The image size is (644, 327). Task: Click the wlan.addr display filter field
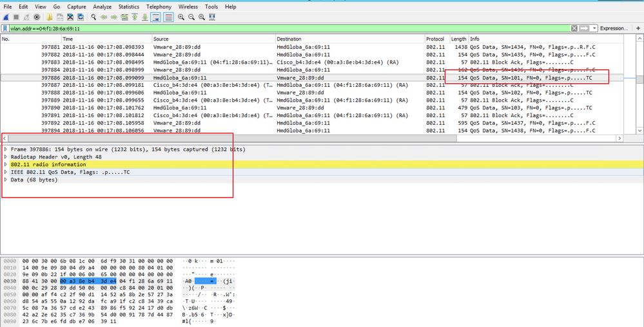click(289, 28)
